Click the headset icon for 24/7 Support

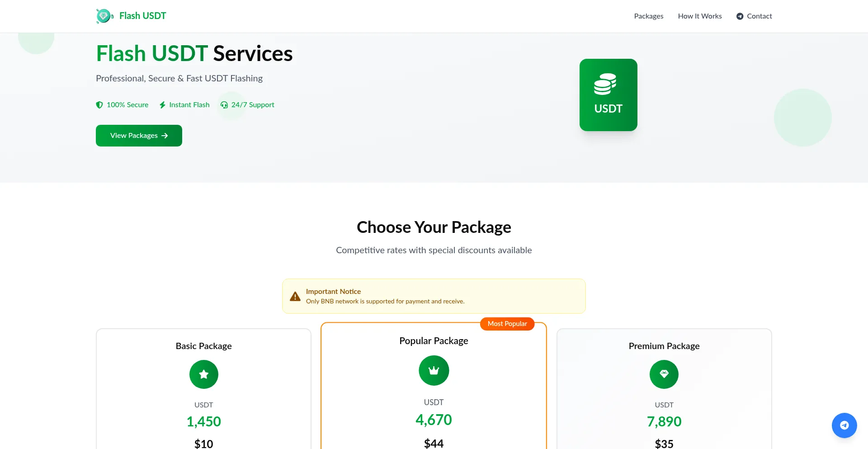pyautogui.click(x=224, y=105)
